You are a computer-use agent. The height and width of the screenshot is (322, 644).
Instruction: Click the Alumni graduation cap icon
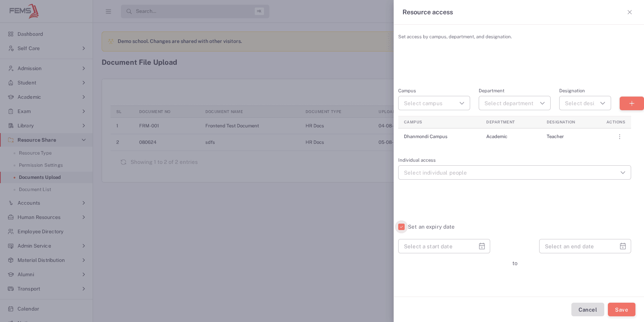point(11,274)
